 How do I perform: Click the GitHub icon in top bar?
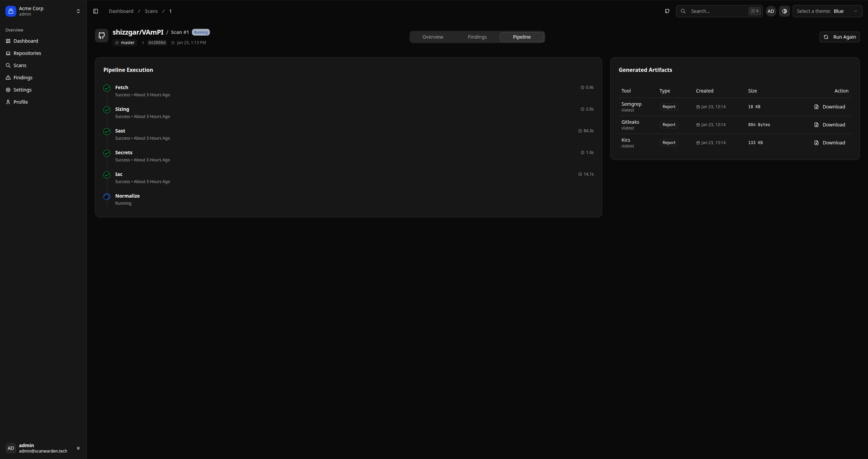tap(667, 11)
